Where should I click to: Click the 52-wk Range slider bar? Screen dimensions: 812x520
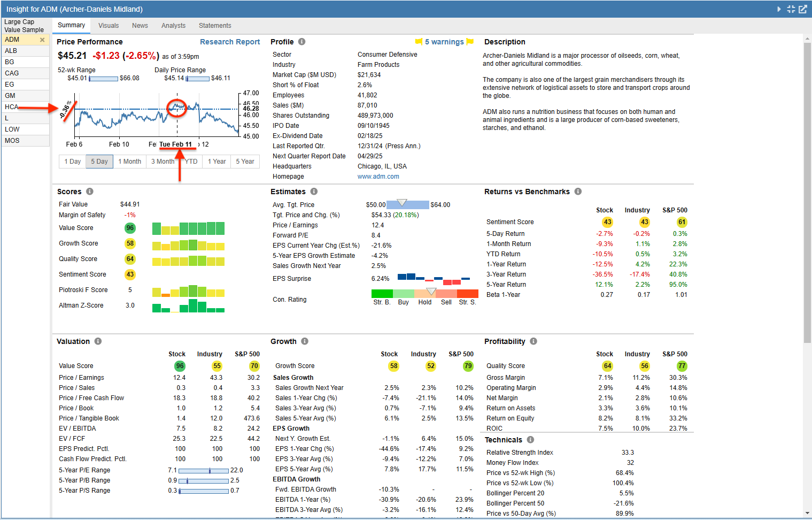coord(104,79)
